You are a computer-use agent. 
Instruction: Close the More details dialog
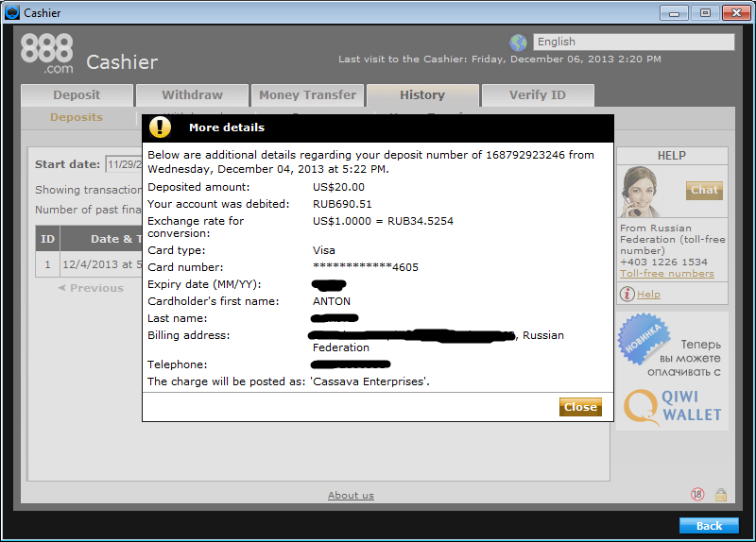point(580,407)
